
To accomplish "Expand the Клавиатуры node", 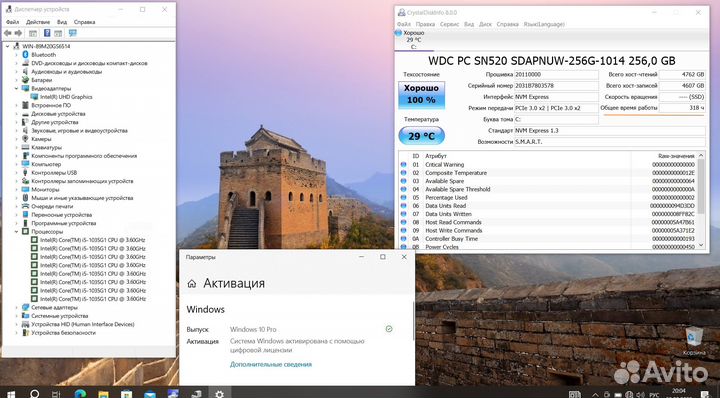I will point(17,147).
